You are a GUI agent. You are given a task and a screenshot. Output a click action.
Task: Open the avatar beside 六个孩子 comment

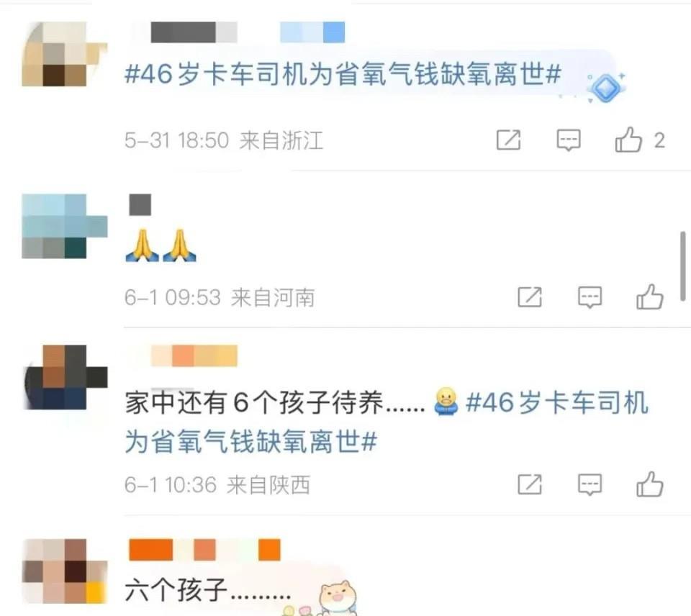coord(64,571)
